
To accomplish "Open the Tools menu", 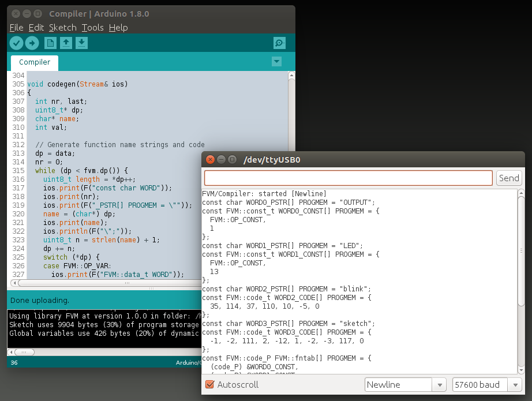I will point(93,28).
